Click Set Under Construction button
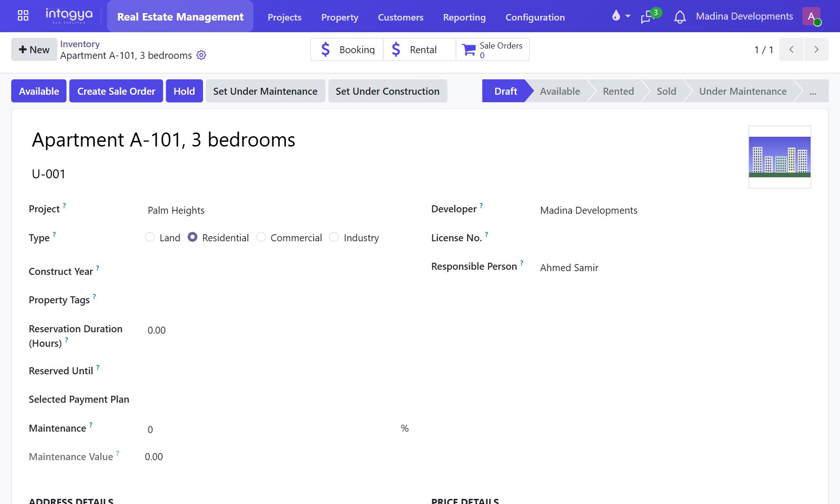Image resolution: width=840 pixels, height=504 pixels. (x=388, y=91)
